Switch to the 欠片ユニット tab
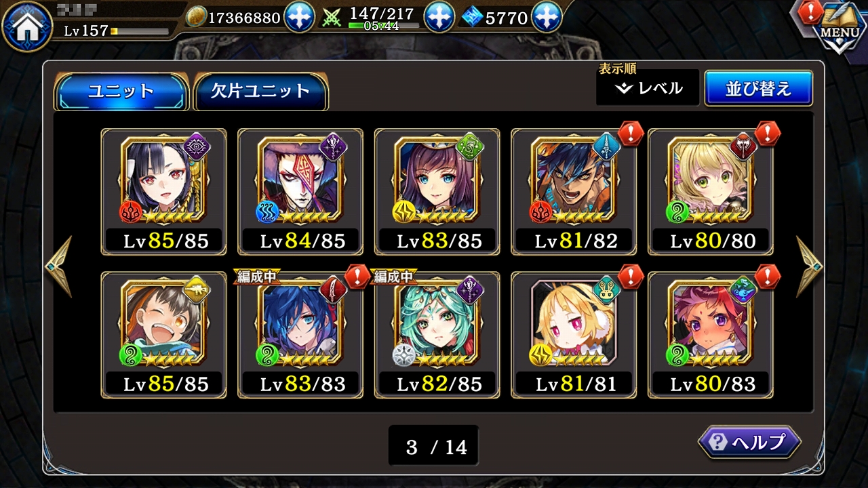 (x=260, y=91)
